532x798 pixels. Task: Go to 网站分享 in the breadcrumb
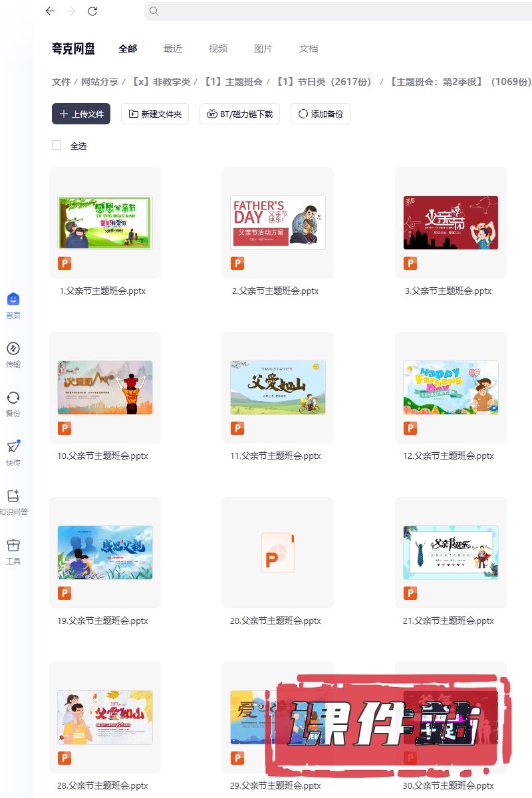point(100,82)
